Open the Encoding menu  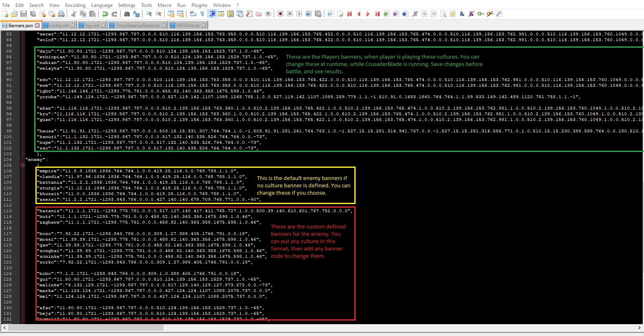click(x=75, y=5)
